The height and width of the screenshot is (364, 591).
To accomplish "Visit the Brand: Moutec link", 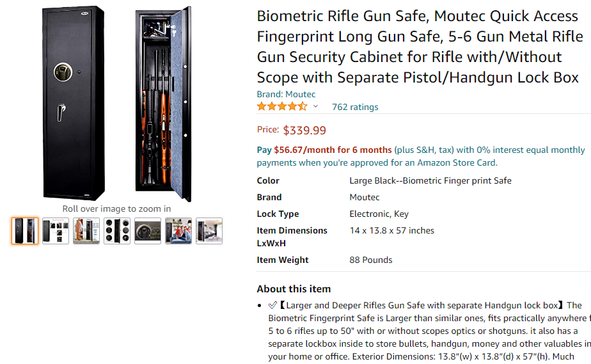I will pos(286,94).
